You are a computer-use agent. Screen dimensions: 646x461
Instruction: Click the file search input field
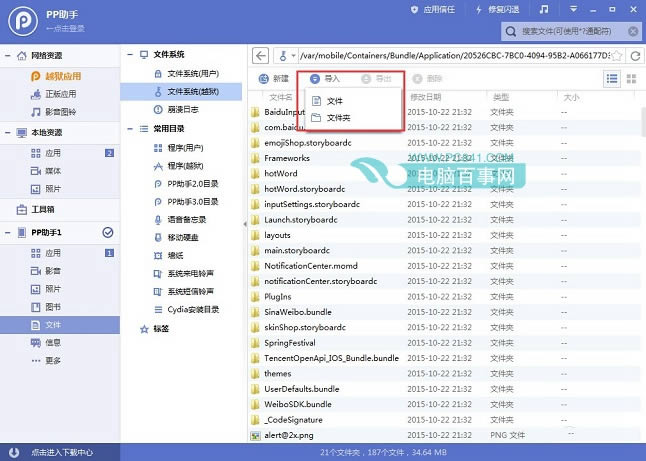(572, 31)
